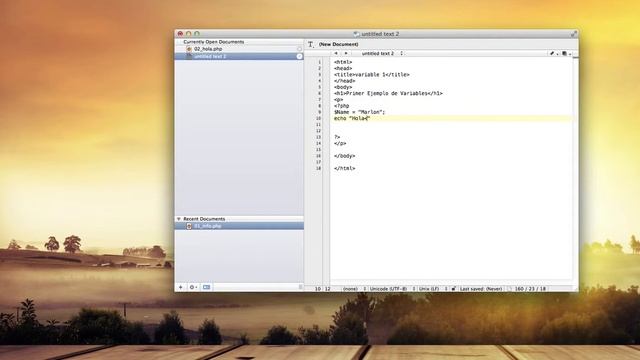Open the pencil markers popup in navigation bar

[x=554, y=53]
